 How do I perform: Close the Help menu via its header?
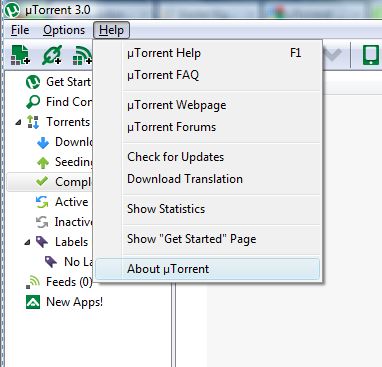(x=111, y=30)
